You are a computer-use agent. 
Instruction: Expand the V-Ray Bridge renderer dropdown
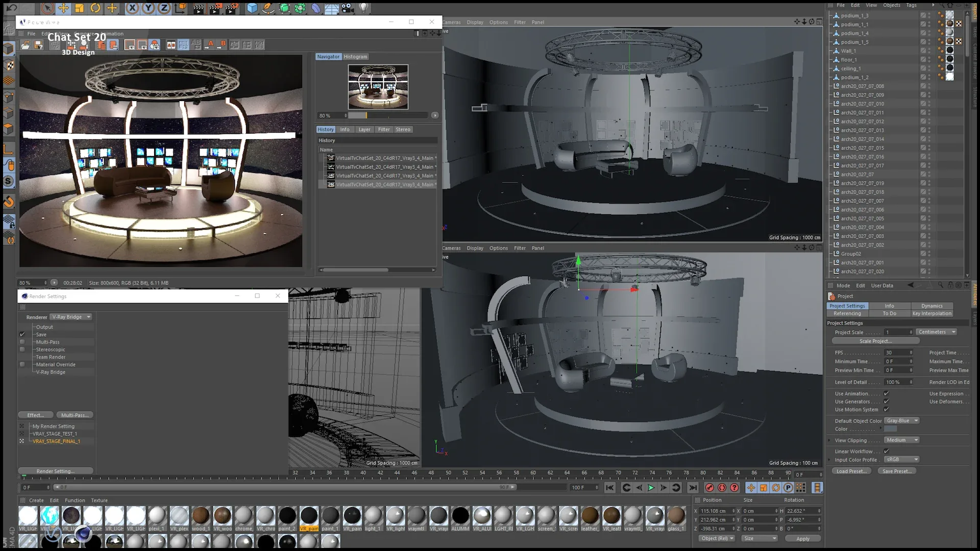[x=88, y=316]
